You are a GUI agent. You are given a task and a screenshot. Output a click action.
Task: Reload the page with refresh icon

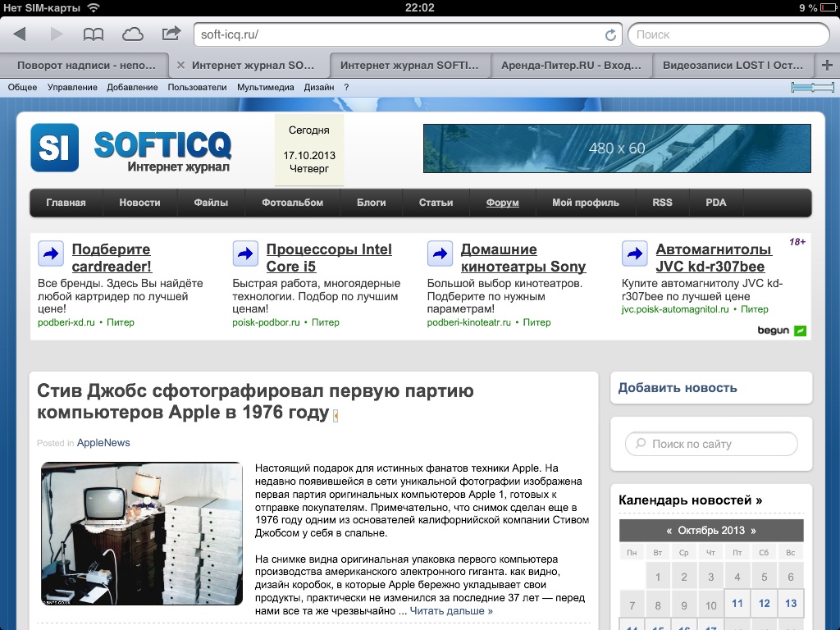(x=610, y=34)
